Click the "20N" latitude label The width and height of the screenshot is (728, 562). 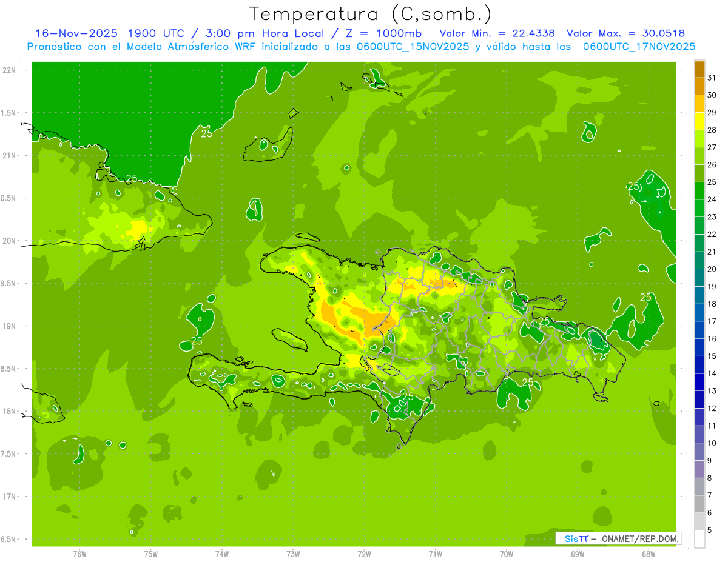pyautogui.click(x=10, y=241)
